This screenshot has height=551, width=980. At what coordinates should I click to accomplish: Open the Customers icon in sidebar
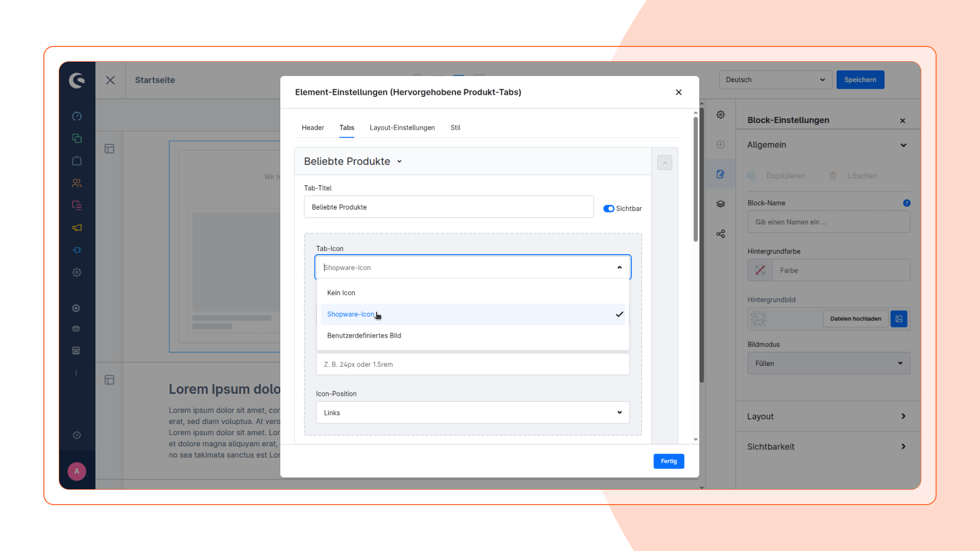77,183
